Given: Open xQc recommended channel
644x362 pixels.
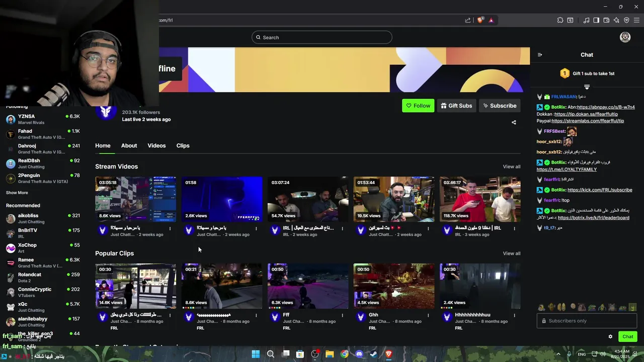Looking at the screenshot, I should point(43,307).
